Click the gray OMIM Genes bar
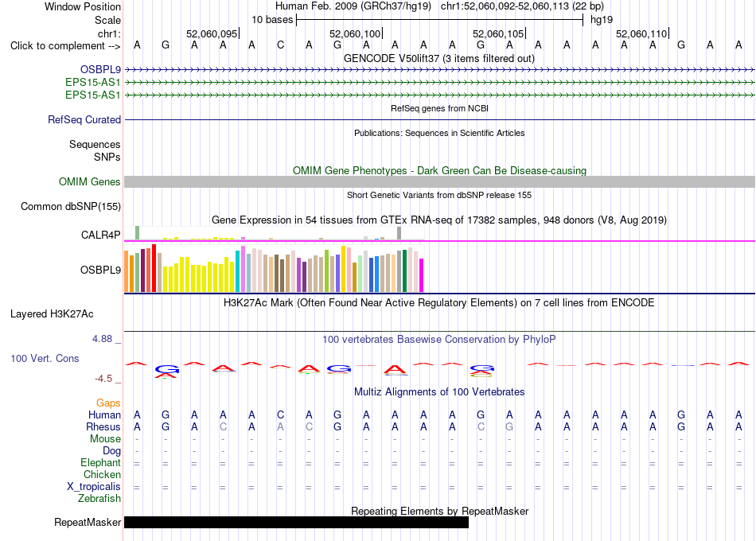This screenshot has width=756, height=541. coord(439,181)
